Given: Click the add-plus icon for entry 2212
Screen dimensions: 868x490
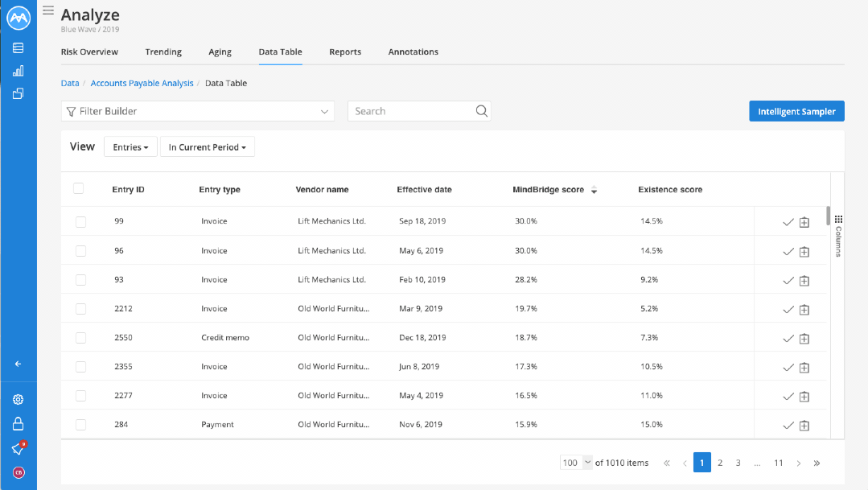Looking at the screenshot, I should point(804,310).
